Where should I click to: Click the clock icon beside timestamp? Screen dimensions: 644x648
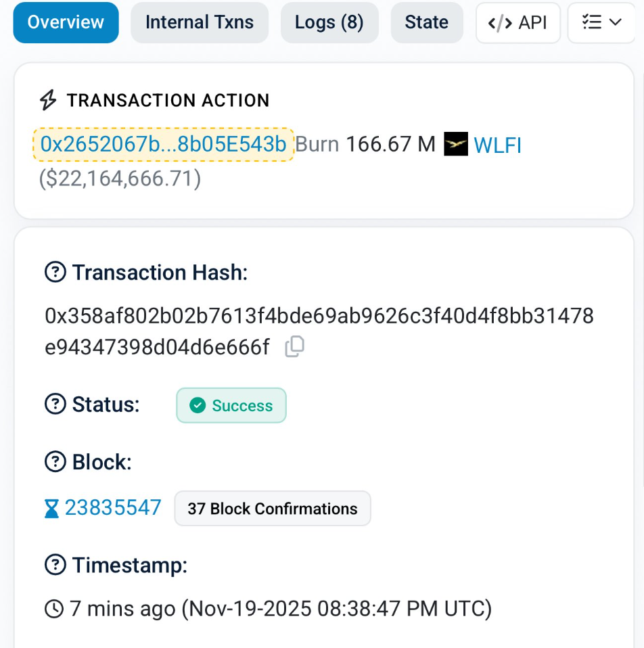(53, 609)
